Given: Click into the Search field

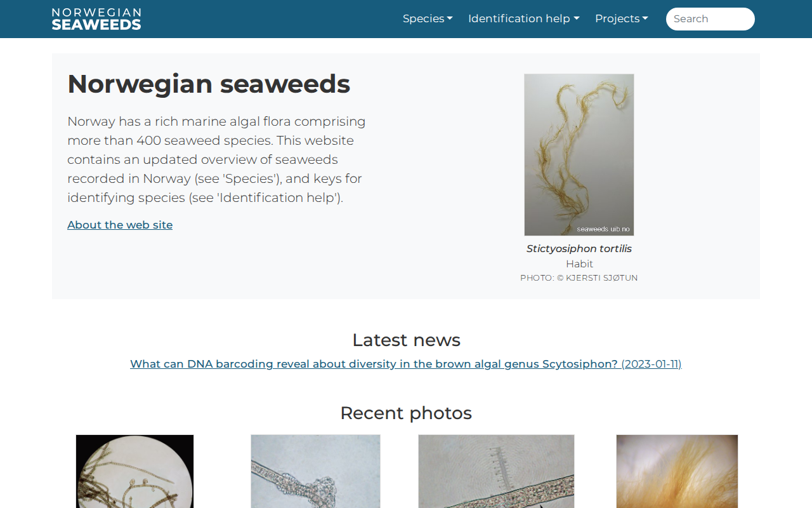Looking at the screenshot, I should tap(710, 19).
